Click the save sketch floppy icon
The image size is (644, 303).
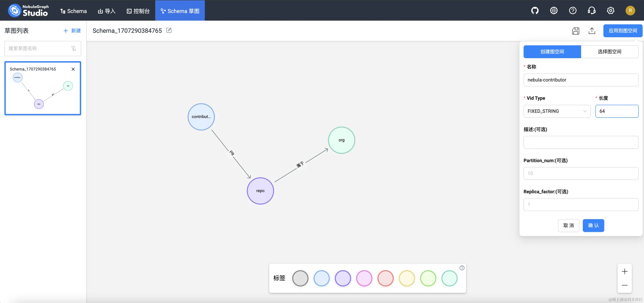point(575,31)
